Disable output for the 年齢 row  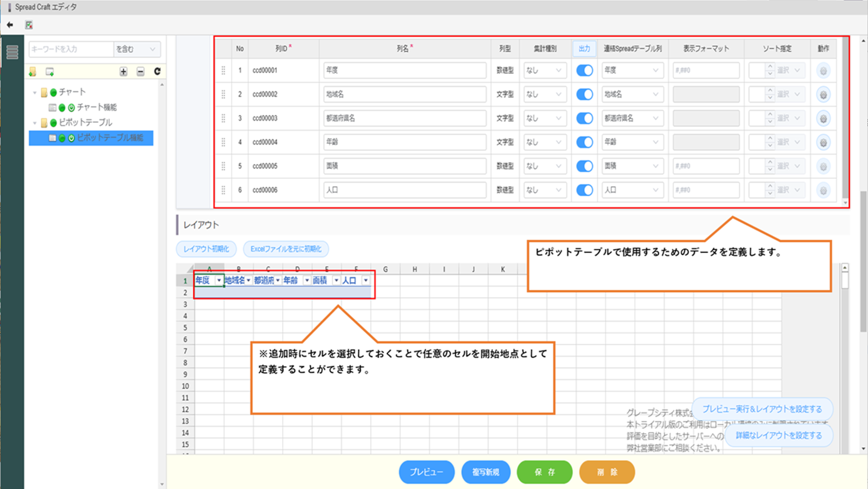pyautogui.click(x=584, y=142)
